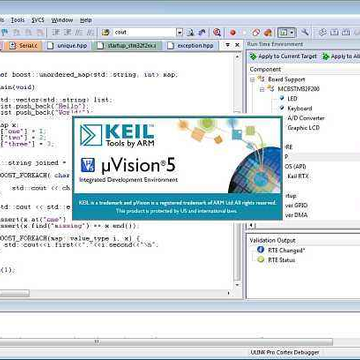Viewport: 360px width, 360px height.
Task: Click the editor horizontal scrollbar thumb
Action: (14, 293)
